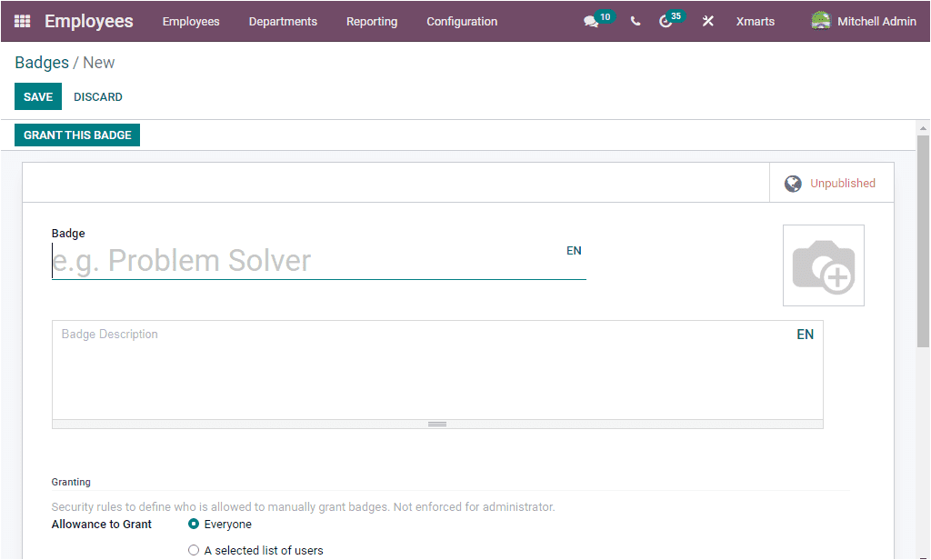This screenshot has height=560, width=931.
Task: Click the GRANT THIS BADGE button
Action: point(76,134)
